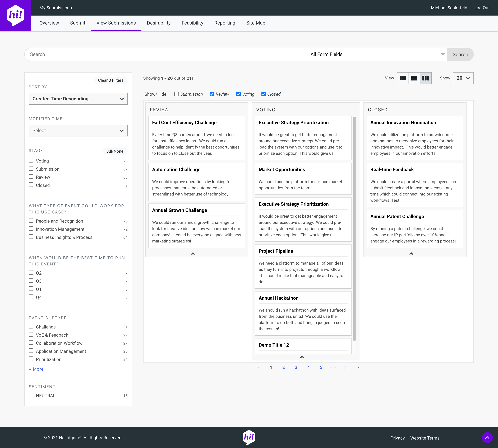Go to the Desirability tab

pyautogui.click(x=159, y=23)
